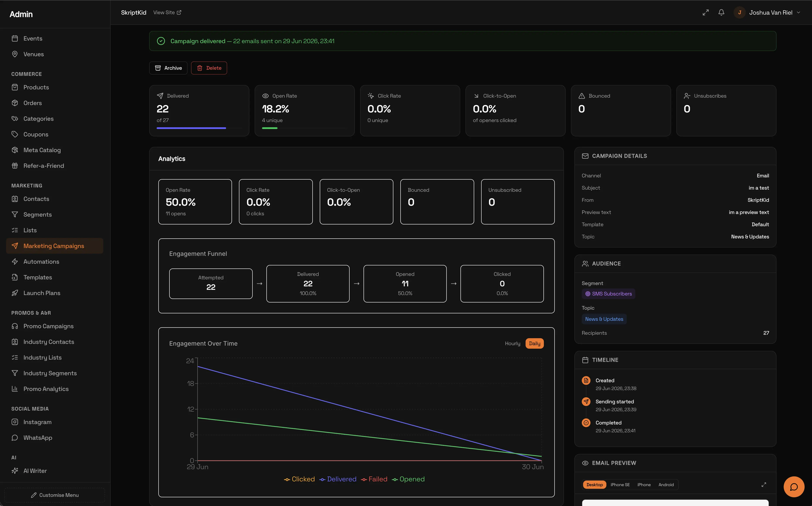Click the Clicked funnel stage box
The height and width of the screenshot is (506, 812).
click(x=502, y=284)
